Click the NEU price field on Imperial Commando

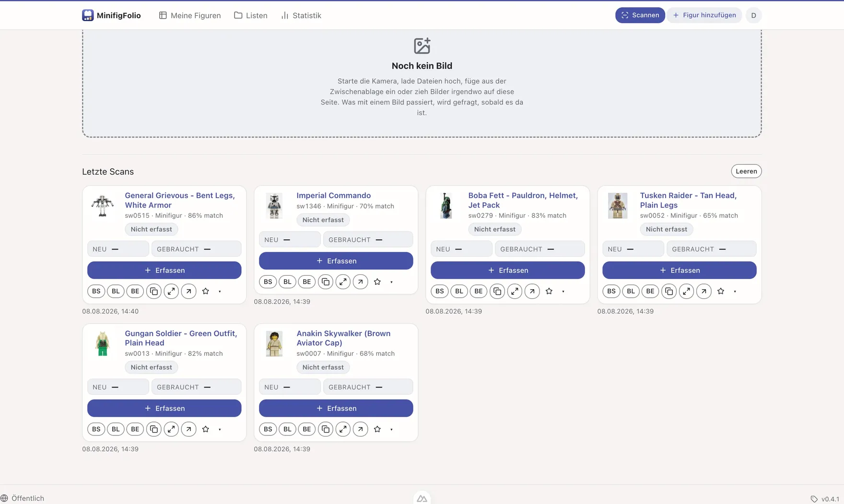point(290,239)
